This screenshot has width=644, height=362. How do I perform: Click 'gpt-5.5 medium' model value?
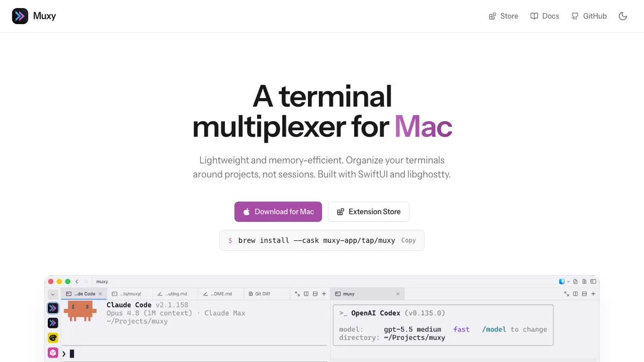413,329
